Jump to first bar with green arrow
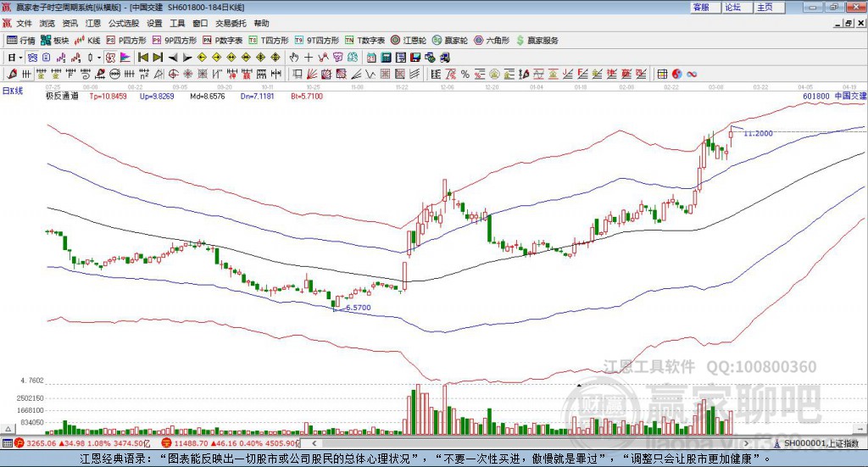This screenshot has height=467, width=868. (x=142, y=58)
